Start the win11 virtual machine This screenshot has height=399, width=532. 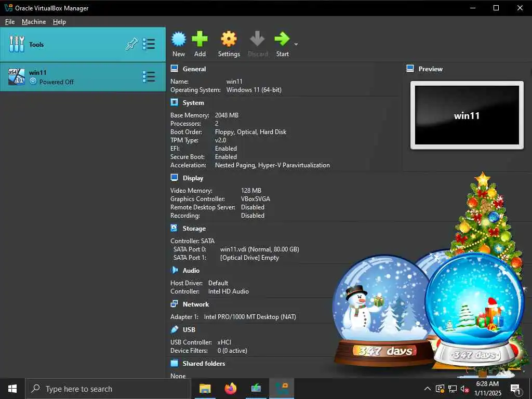click(282, 38)
